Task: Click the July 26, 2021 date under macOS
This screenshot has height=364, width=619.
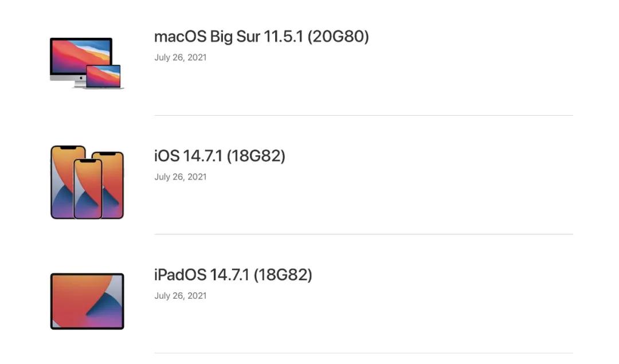Action: point(180,57)
